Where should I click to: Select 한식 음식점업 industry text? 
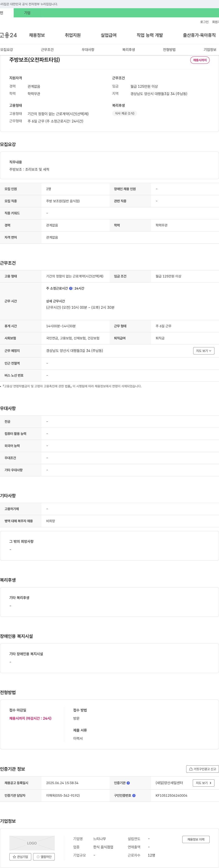[x=103, y=847]
